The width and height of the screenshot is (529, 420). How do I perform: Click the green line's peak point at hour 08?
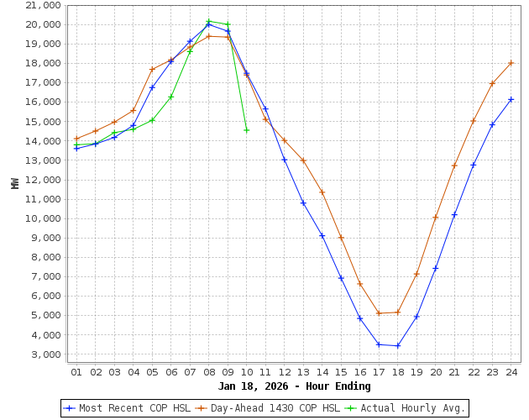[209, 21]
